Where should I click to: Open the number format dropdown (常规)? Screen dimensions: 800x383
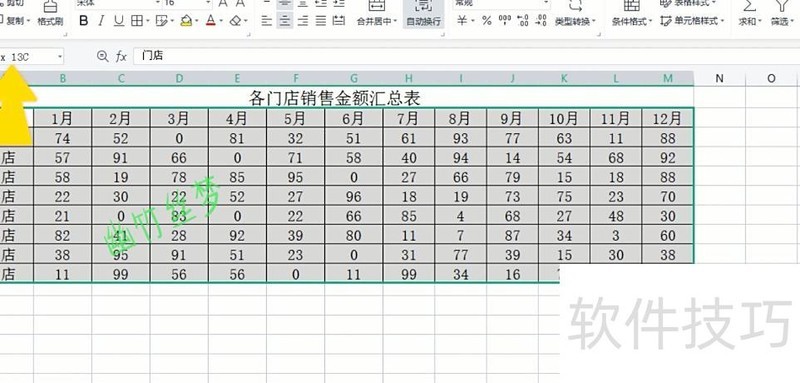click(x=546, y=3)
